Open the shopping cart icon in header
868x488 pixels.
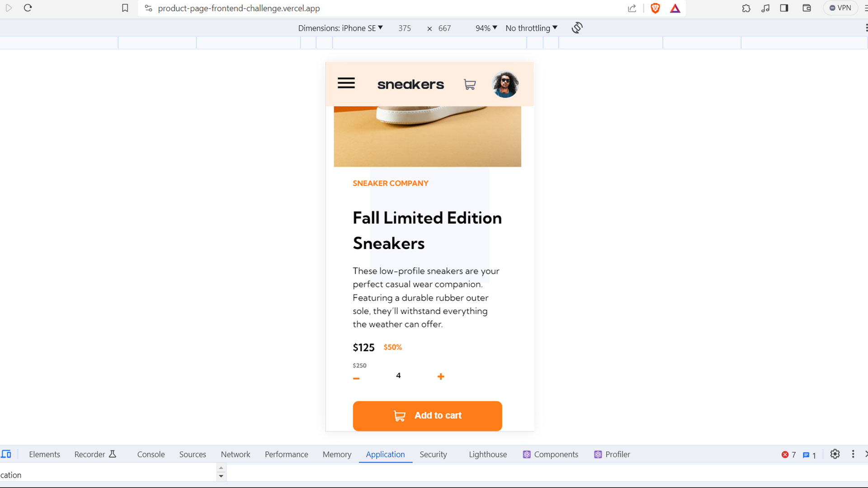pos(470,84)
